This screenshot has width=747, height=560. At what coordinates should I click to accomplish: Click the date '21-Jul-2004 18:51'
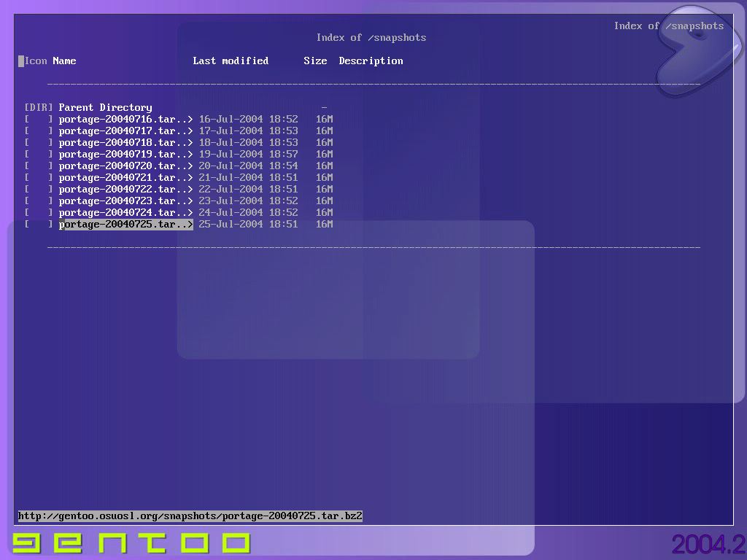(248, 178)
